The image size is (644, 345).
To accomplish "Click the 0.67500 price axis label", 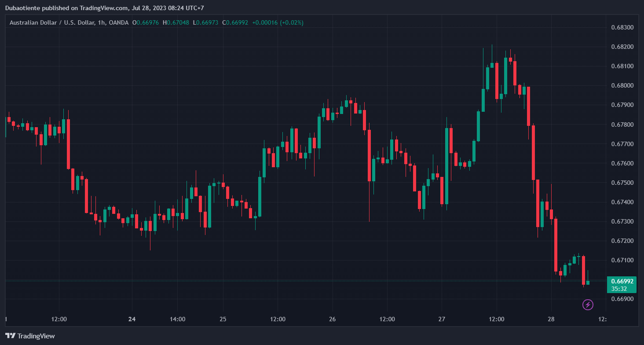I will 622,183.
